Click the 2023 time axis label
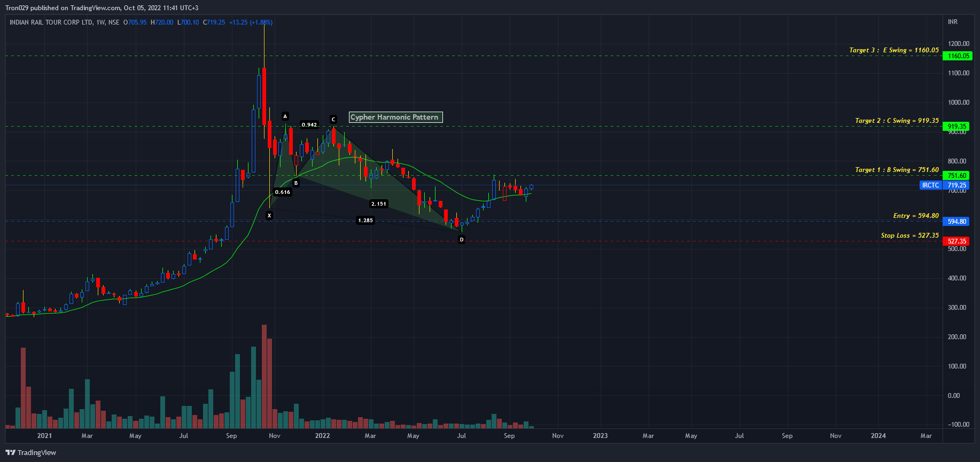 (x=600, y=436)
